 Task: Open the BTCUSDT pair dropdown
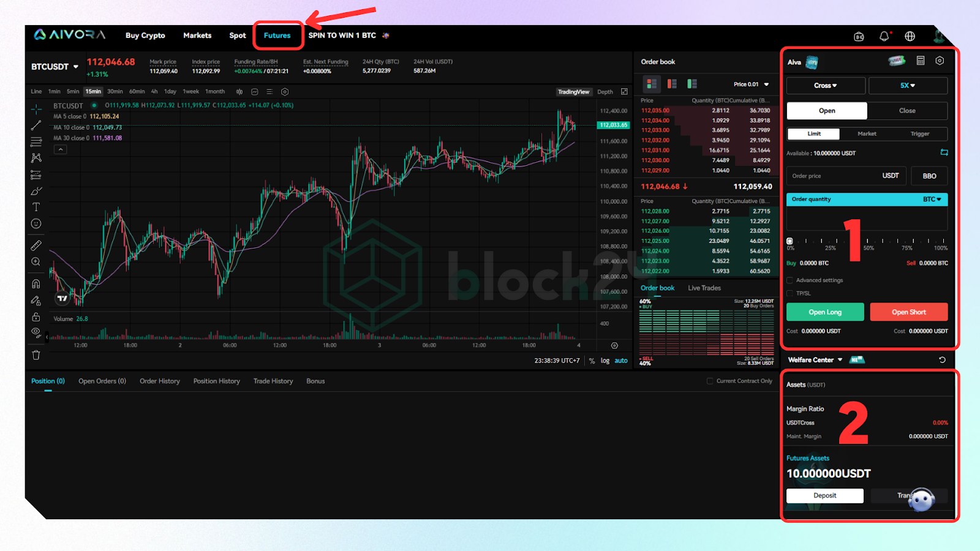click(55, 67)
